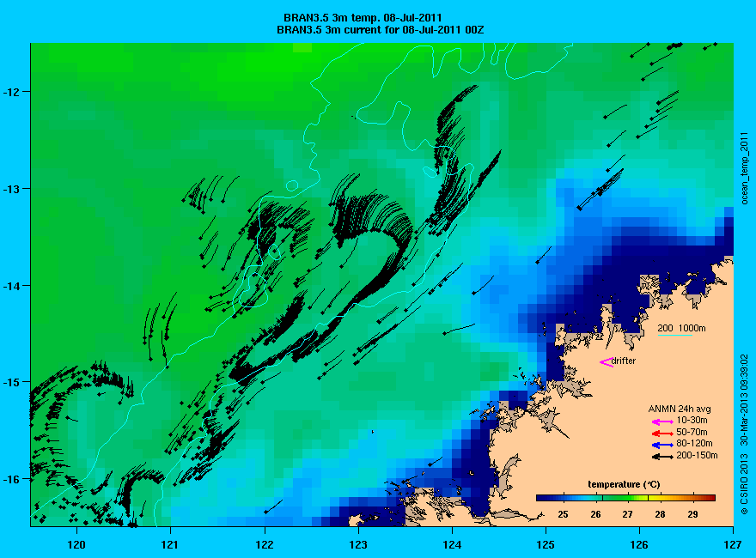This screenshot has width=756, height=558.
Task: Click the 123 longitude axis label
Action: click(357, 545)
